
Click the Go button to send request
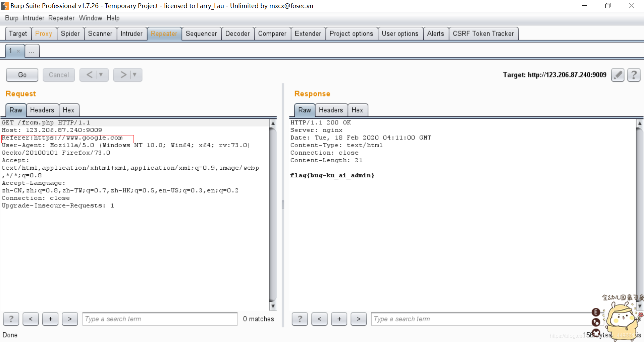[22, 75]
